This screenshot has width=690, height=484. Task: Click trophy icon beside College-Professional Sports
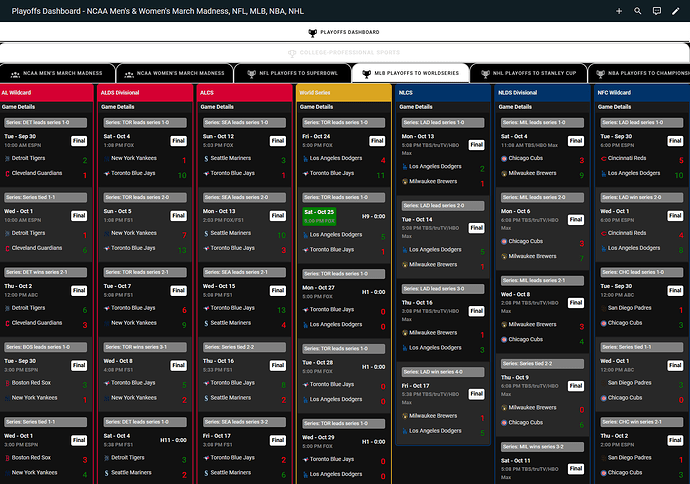292,53
